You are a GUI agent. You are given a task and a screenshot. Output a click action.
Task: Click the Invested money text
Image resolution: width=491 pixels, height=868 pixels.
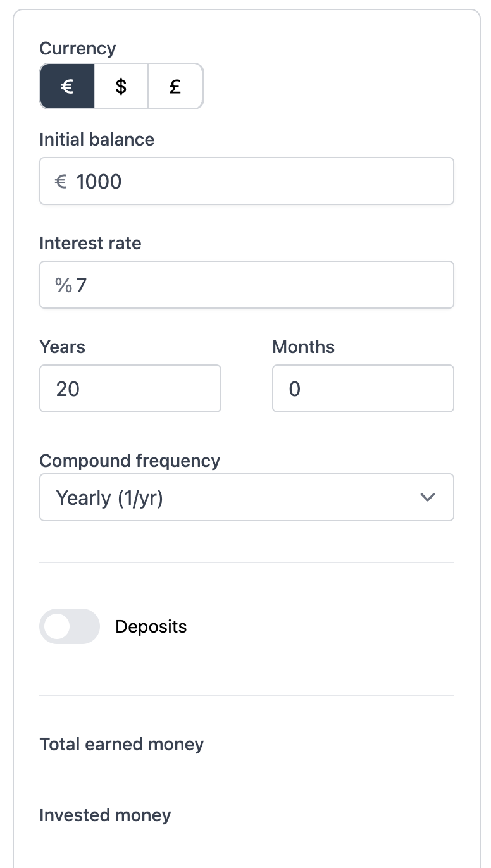click(105, 815)
